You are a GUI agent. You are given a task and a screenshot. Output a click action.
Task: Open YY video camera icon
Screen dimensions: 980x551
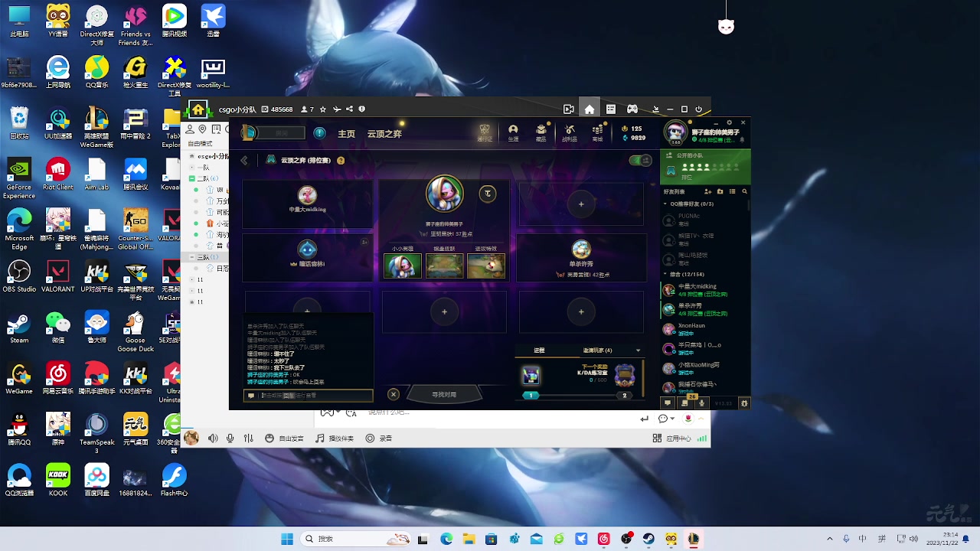pos(568,109)
